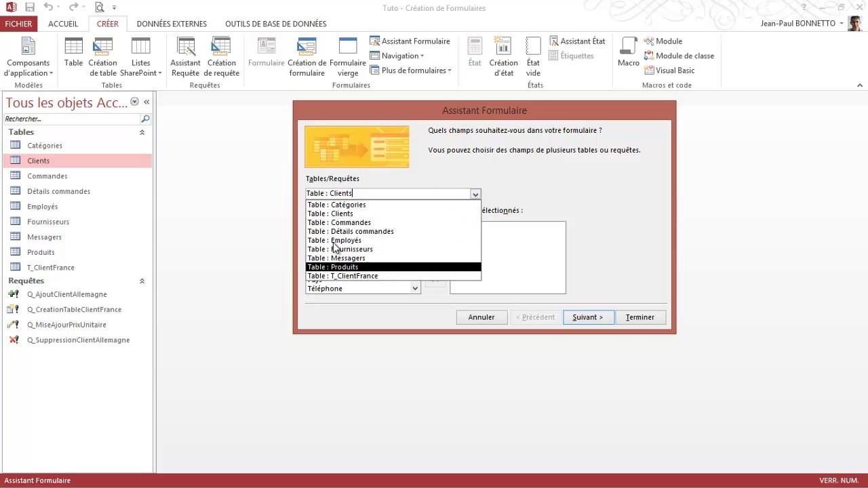Create a Formulaire vierge

(x=348, y=57)
